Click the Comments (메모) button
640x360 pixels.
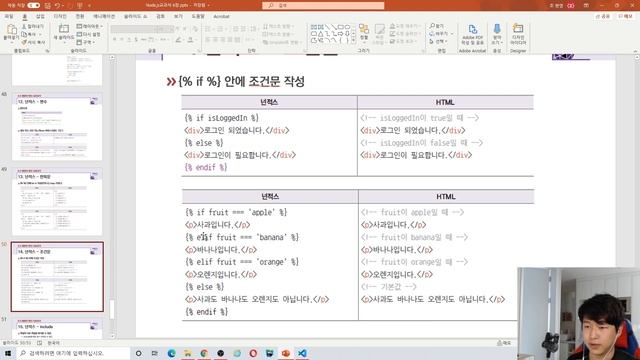click(x=626, y=16)
